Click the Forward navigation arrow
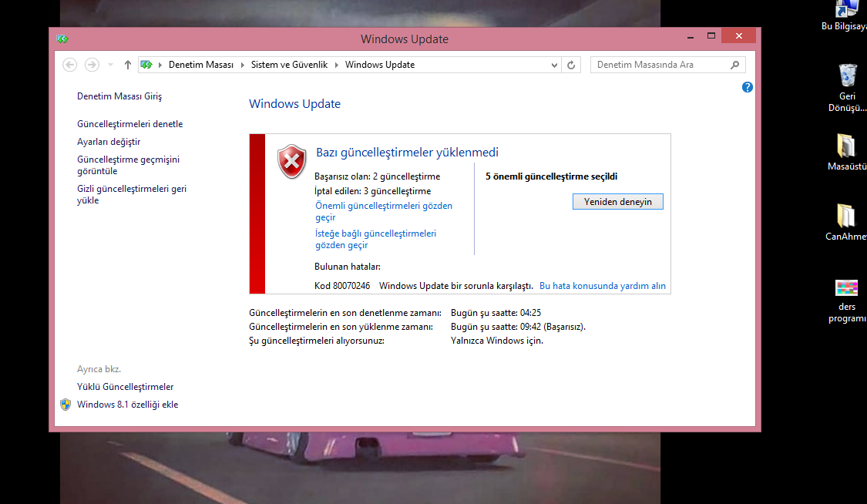The width and height of the screenshot is (867, 504). point(91,65)
